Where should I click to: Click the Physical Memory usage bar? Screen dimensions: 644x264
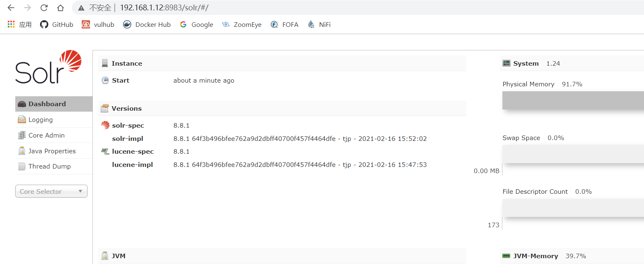[x=573, y=100]
